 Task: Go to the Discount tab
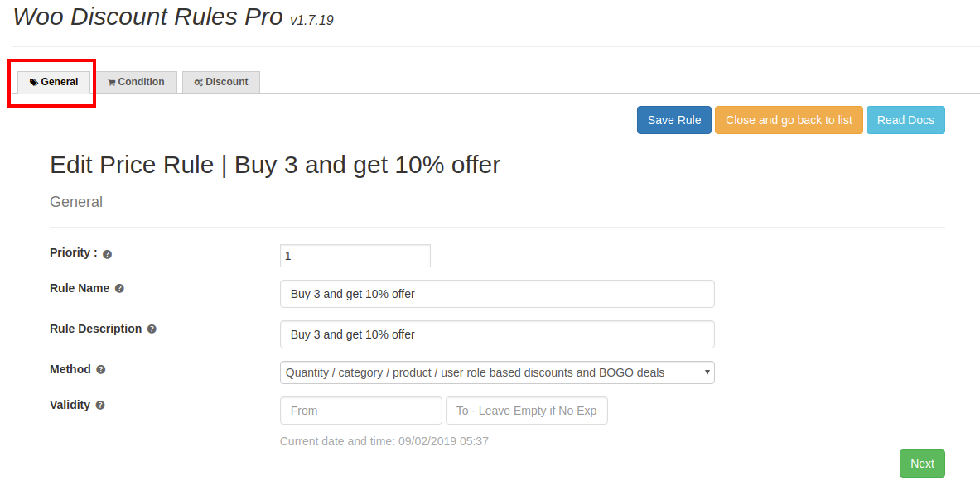(x=221, y=82)
